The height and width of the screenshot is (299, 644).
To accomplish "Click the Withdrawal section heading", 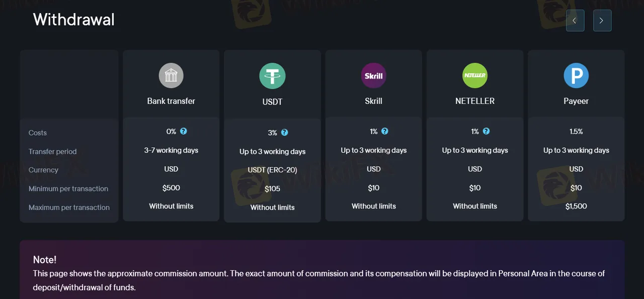I will 74,20.
